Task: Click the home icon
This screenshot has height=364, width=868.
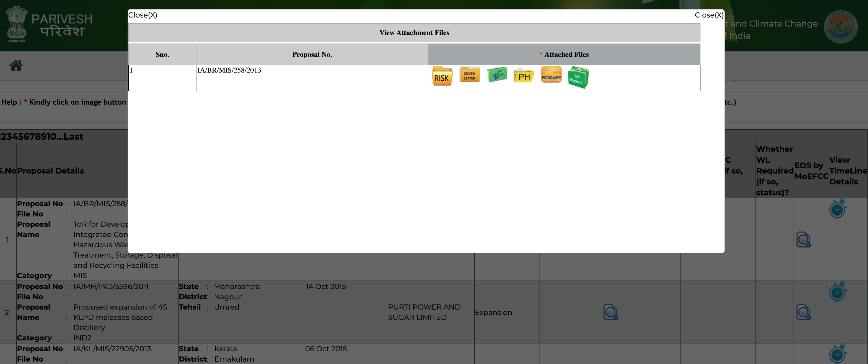Action: click(x=16, y=65)
